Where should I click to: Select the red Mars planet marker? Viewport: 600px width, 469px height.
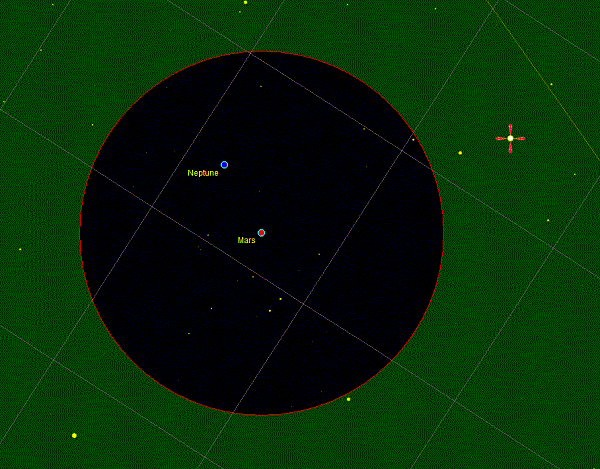(x=261, y=233)
